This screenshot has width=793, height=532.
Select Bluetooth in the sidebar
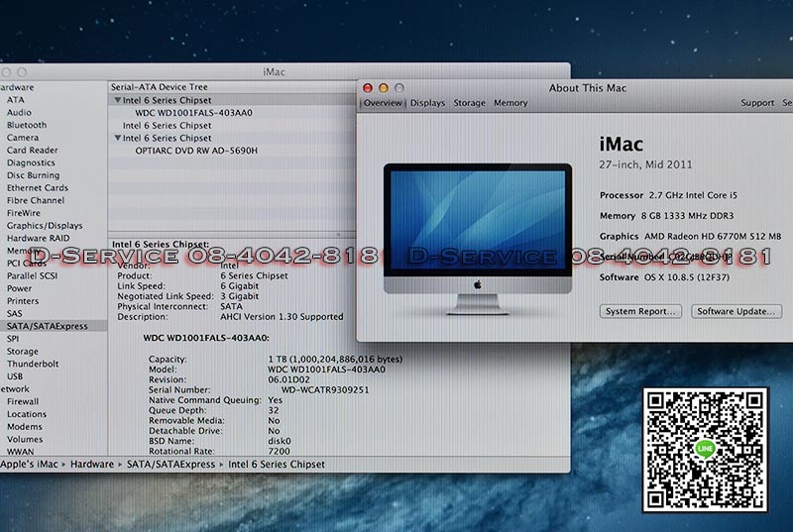tap(27, 125)
